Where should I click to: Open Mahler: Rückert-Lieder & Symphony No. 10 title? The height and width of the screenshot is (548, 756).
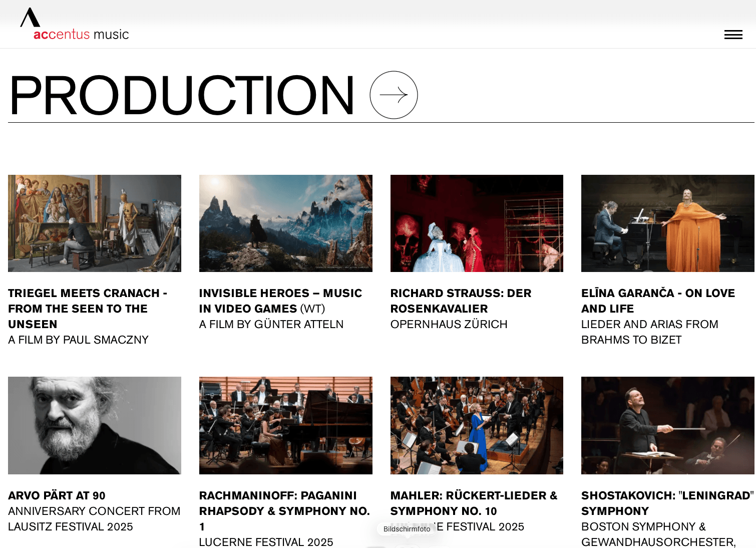click(474, 503)
